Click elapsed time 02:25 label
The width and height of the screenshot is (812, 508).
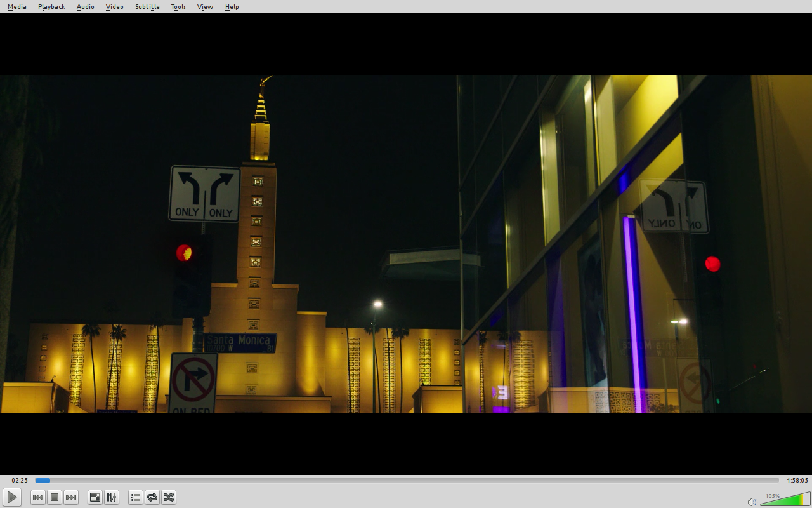pyautogui.click(x=20, y=481)
